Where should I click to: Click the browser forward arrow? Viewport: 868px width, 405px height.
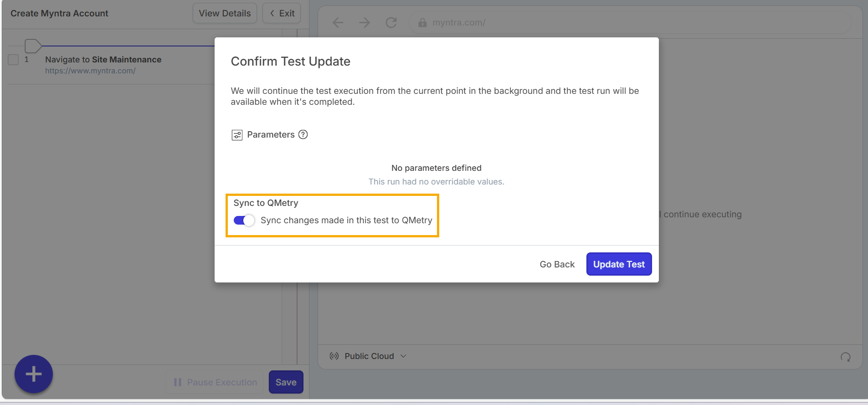pos(365,22)
